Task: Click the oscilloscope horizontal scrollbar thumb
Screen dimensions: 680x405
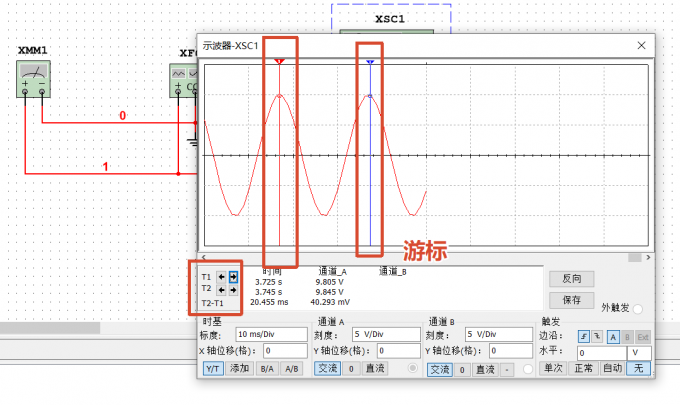Action: coord(634,258)
